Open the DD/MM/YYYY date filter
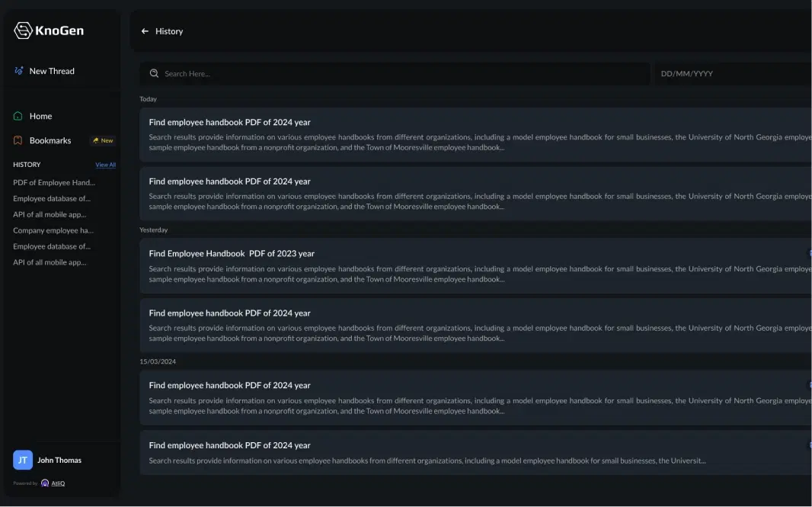Image resolution: width=812 pixels, height=507 pixels. click(x=731, y=74)
